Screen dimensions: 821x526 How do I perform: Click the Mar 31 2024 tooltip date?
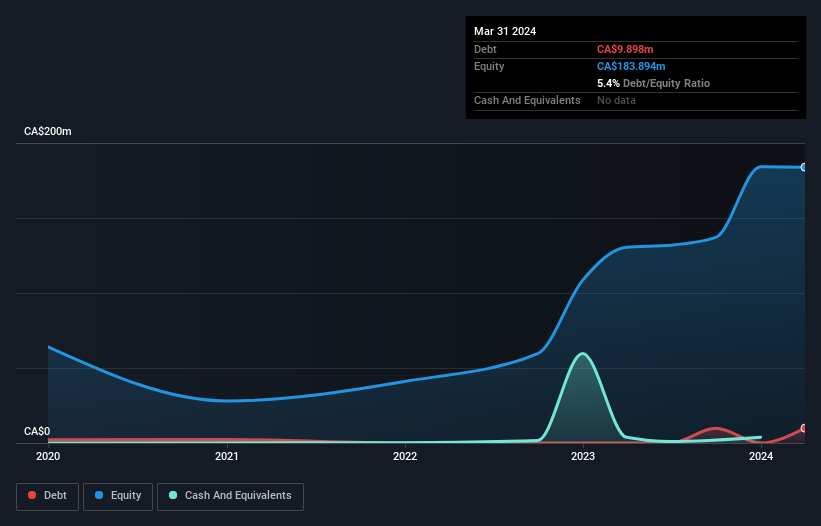click(x=505, y=31)
